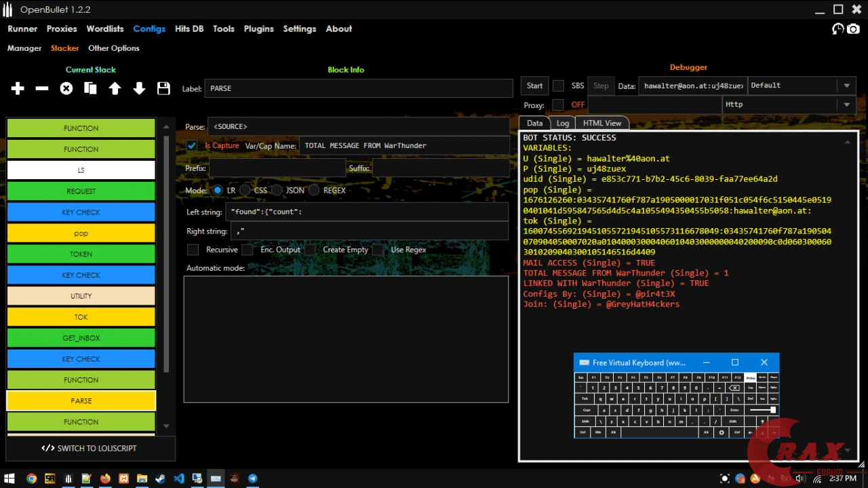
Task: Select the REGEX mode radio button
Action: pyautogui.click(x=314, y=191)
